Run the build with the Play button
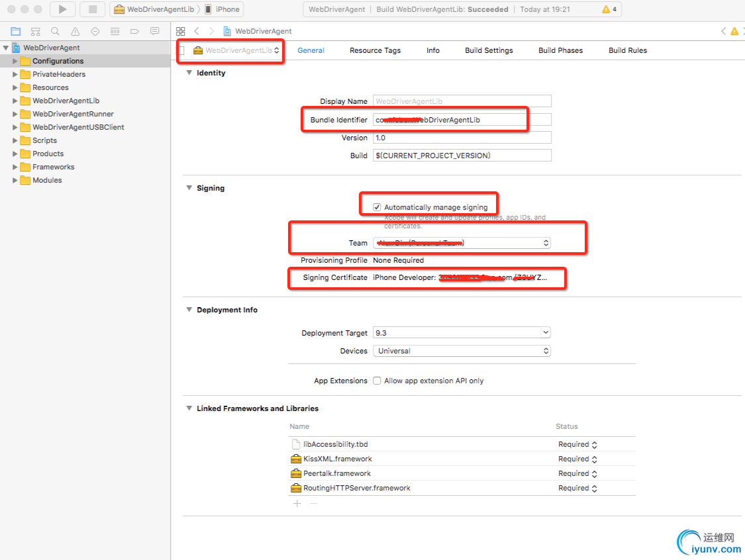The width and height of the screenshot is (745, 560). tap(62, 9)
